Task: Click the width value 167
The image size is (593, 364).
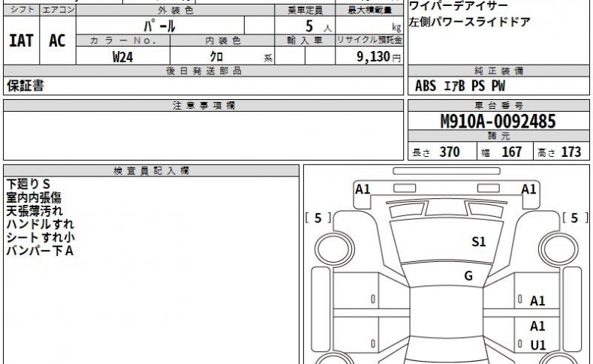Action: pyautogui.click(x=512, y=152)
